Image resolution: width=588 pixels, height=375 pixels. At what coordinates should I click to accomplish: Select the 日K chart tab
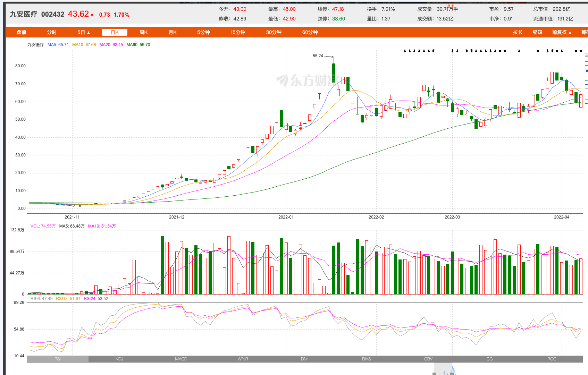coord(115,32)
